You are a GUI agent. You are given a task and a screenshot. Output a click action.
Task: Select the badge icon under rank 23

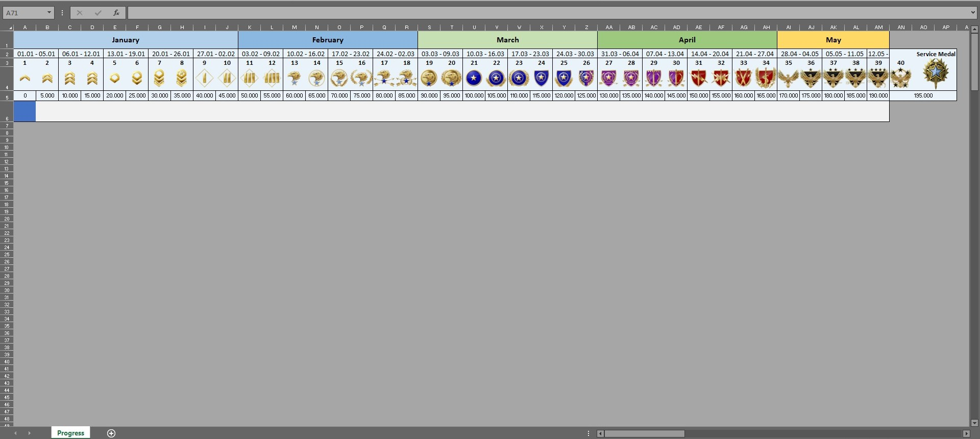point(519,78)
